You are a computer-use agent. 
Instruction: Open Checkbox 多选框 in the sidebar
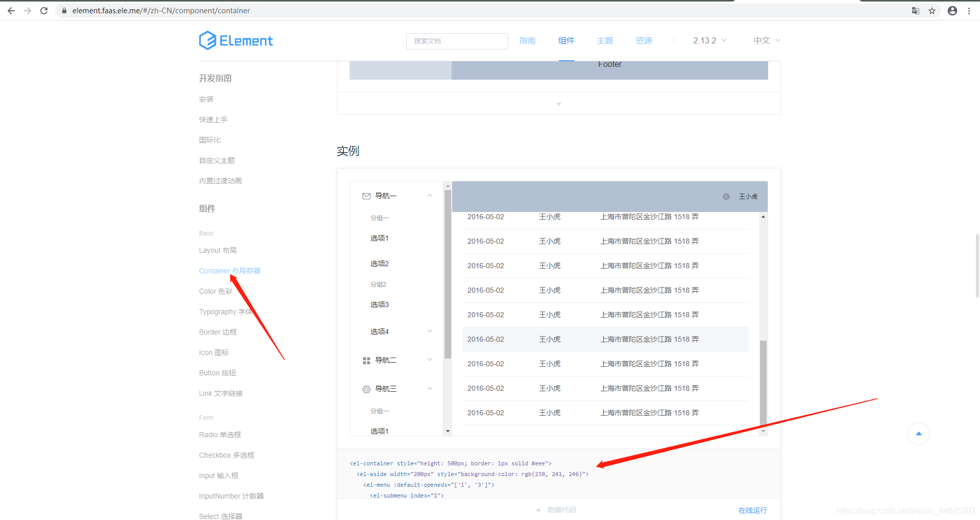[x=227, y=455]
